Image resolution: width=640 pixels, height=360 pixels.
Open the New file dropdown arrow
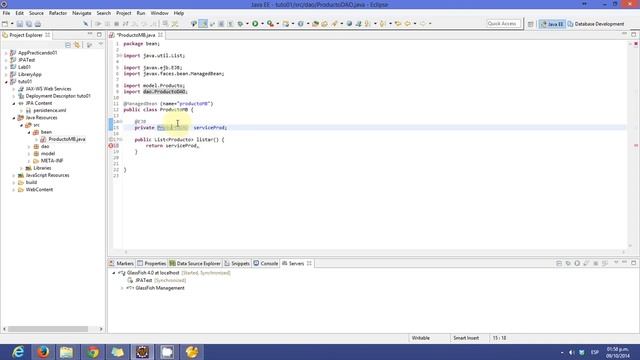point(12,24)
